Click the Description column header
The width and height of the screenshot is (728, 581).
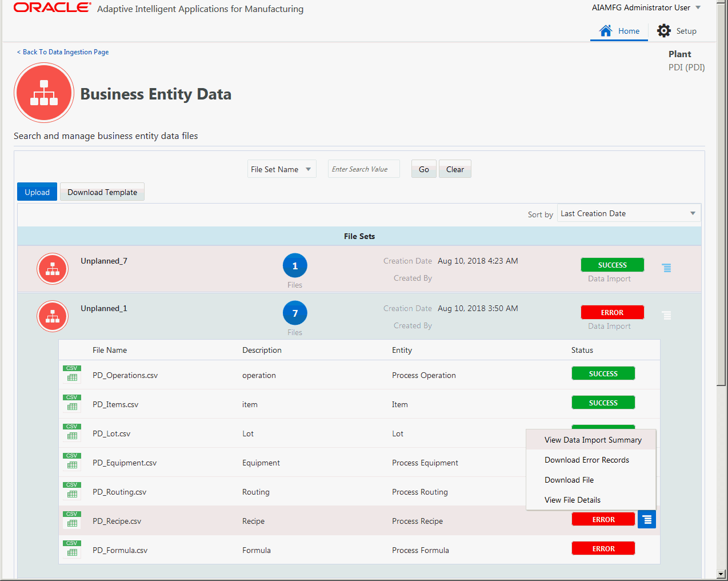point(262,351)
